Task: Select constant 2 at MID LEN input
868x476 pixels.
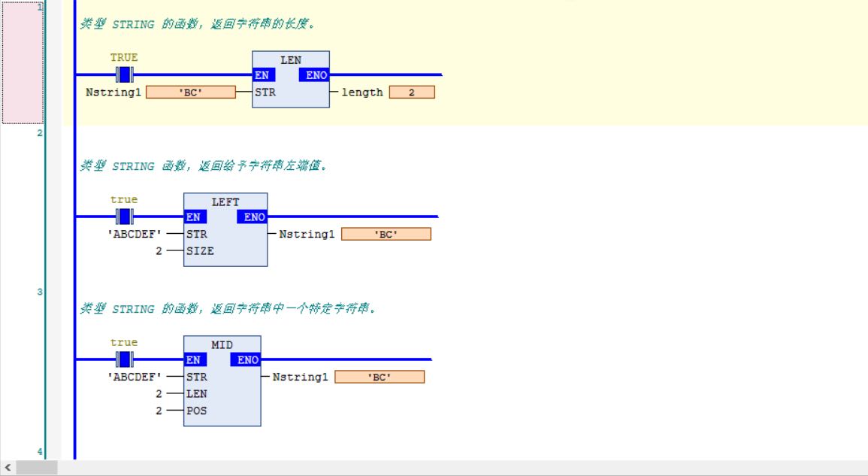Action: coord(159,394)
